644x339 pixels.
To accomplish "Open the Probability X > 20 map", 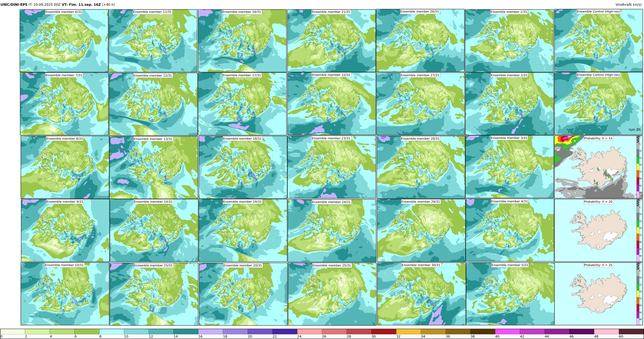I will tap(599, 231).
